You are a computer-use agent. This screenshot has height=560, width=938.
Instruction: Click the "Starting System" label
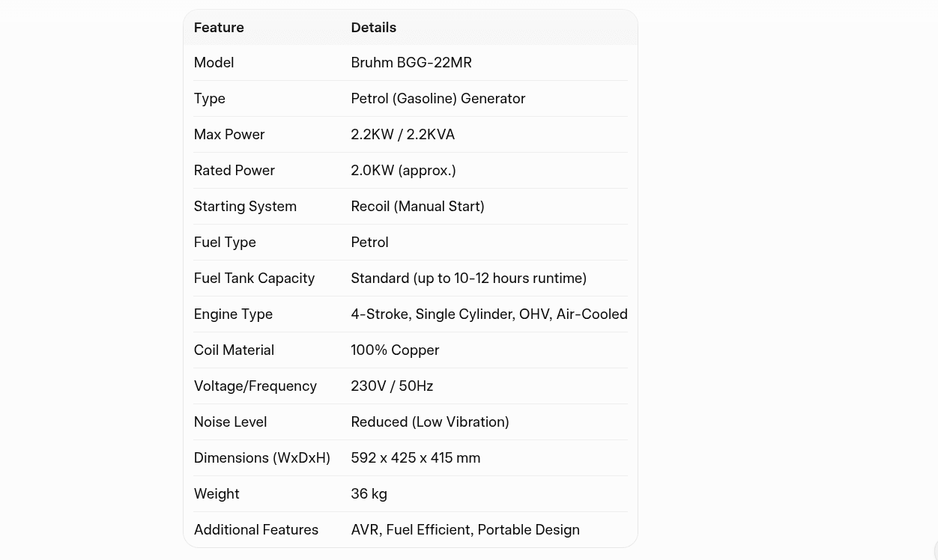coord(245,207)
